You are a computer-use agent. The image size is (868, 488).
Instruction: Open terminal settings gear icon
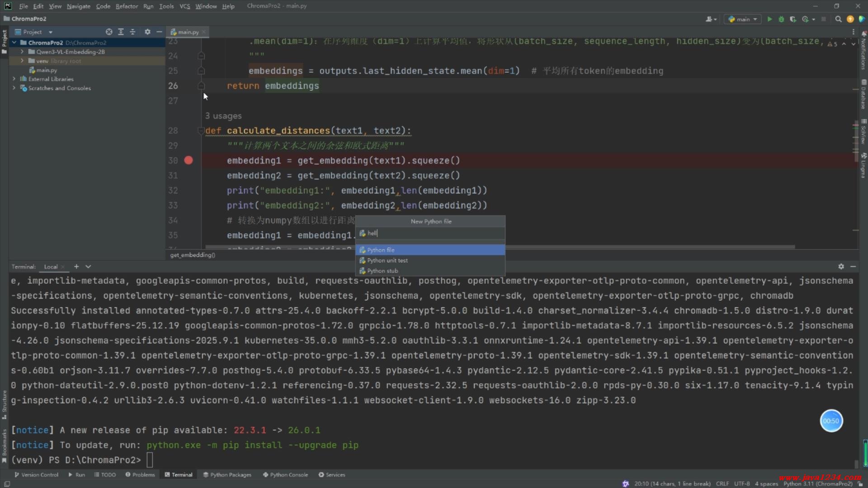point(841,267)
